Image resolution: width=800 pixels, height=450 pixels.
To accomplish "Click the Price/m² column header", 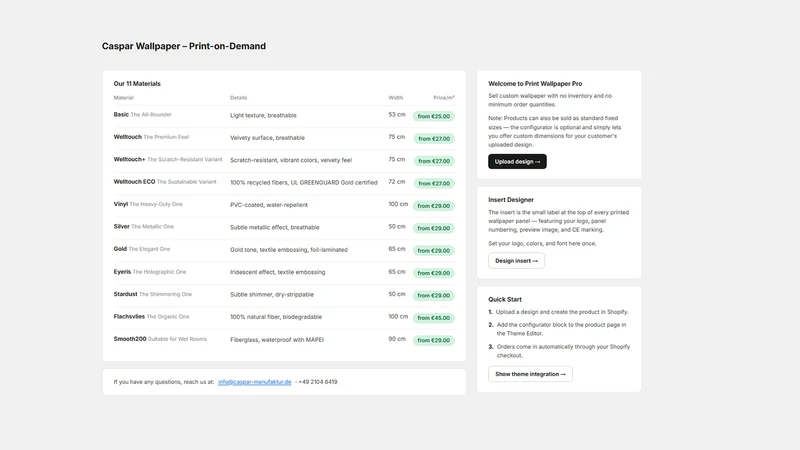I will coord(444,97).
